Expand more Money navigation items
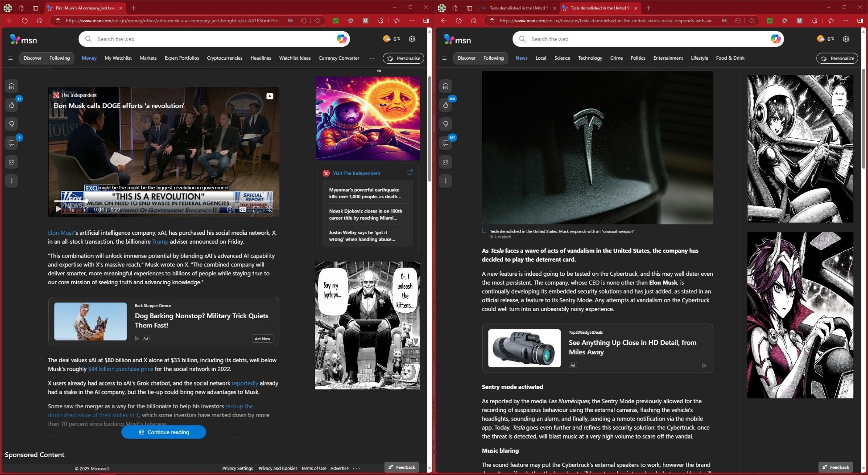The image size is (868, 475). 372,58
